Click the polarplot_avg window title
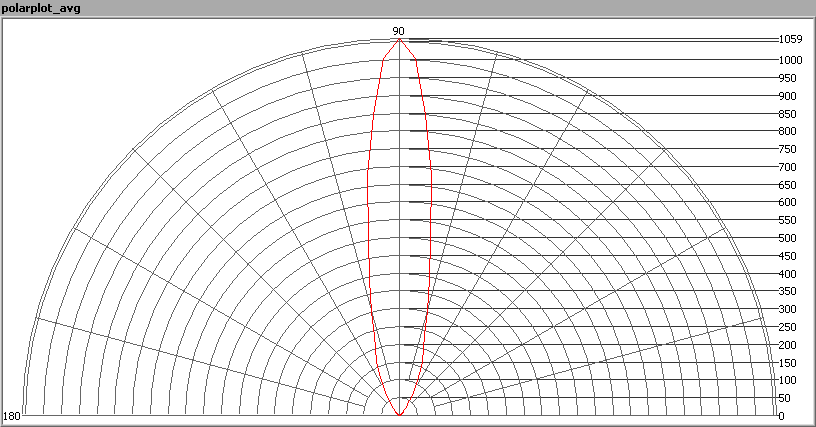816x427 pixels. 42,9
